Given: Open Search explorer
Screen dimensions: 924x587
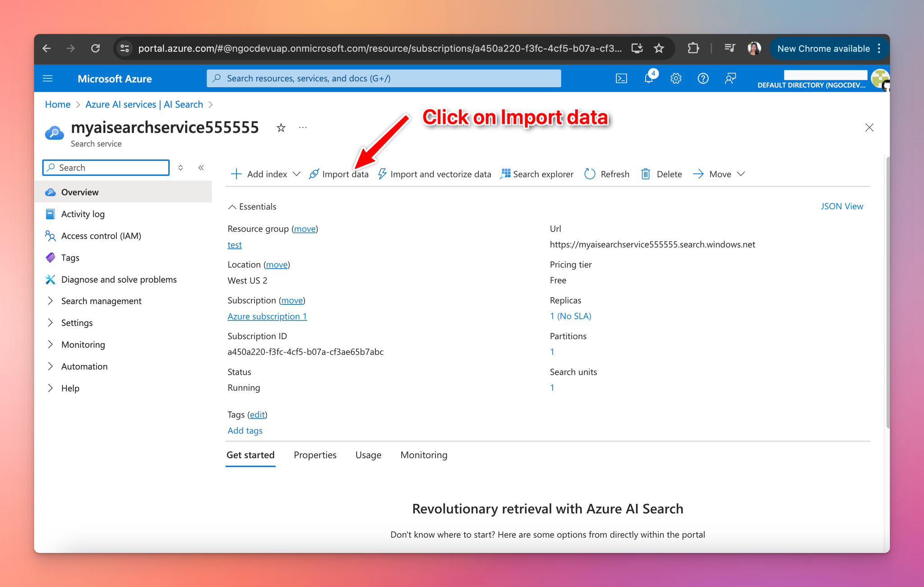Looking at the screenshot, I should [537, 174].
